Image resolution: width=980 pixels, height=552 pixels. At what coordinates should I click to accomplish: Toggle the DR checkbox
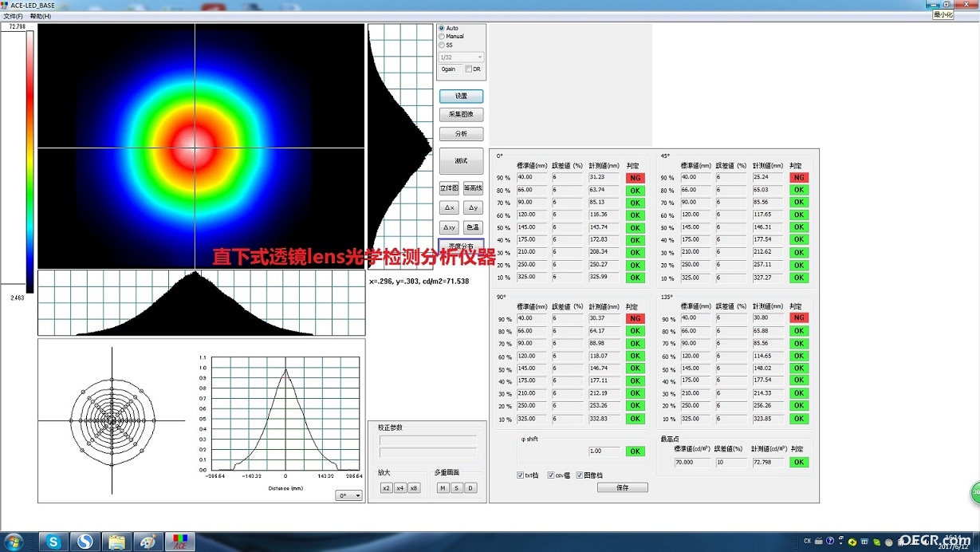[473, 69]
